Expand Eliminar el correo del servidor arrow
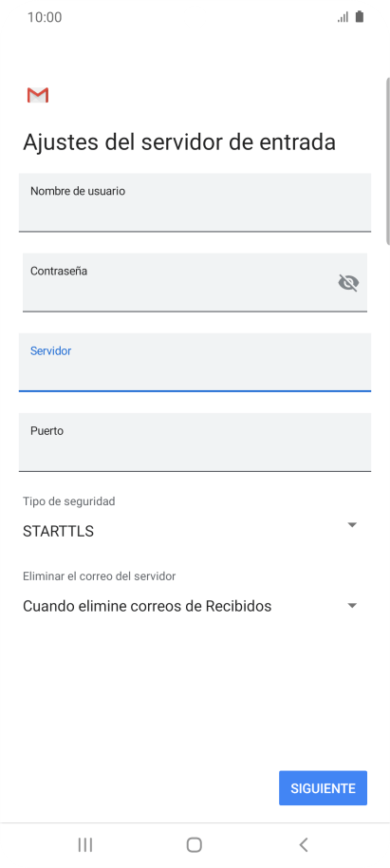390x868 pixels. [x=352, y=606]
